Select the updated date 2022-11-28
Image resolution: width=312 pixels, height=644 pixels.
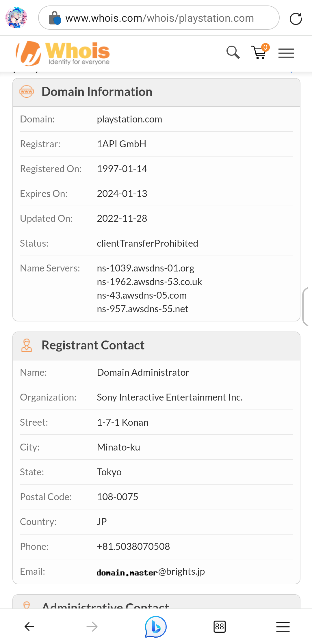click(122, 218)
